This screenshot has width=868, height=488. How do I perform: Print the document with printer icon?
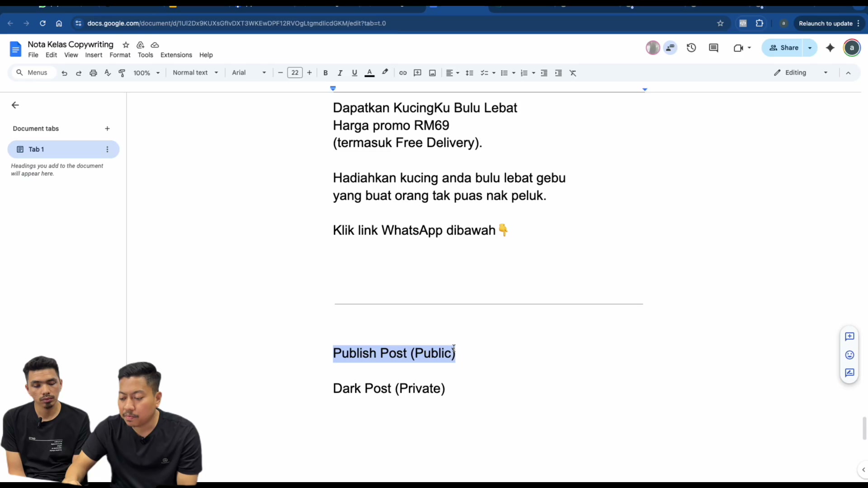[x=93, y=73]
